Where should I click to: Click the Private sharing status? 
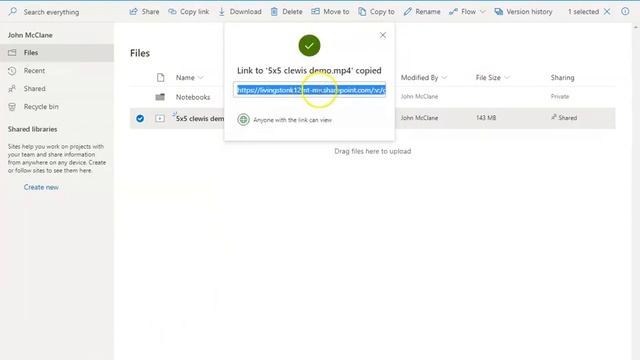(560, 96)
